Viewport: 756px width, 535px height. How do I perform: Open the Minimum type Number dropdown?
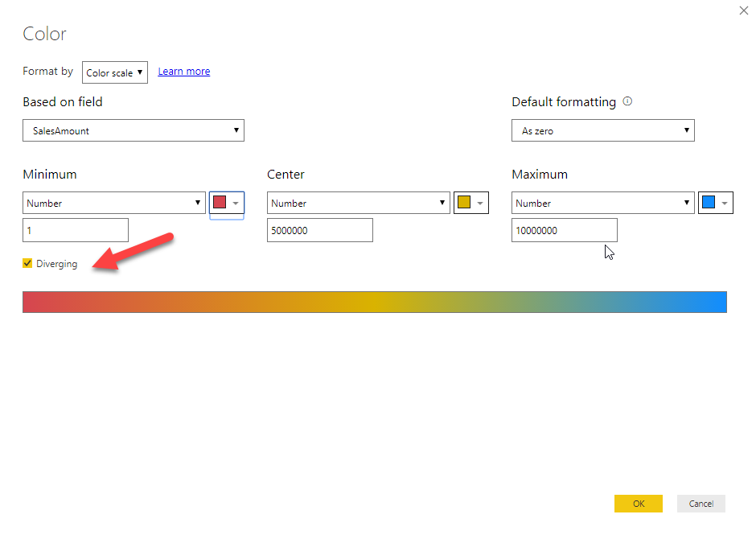point(114,203)
